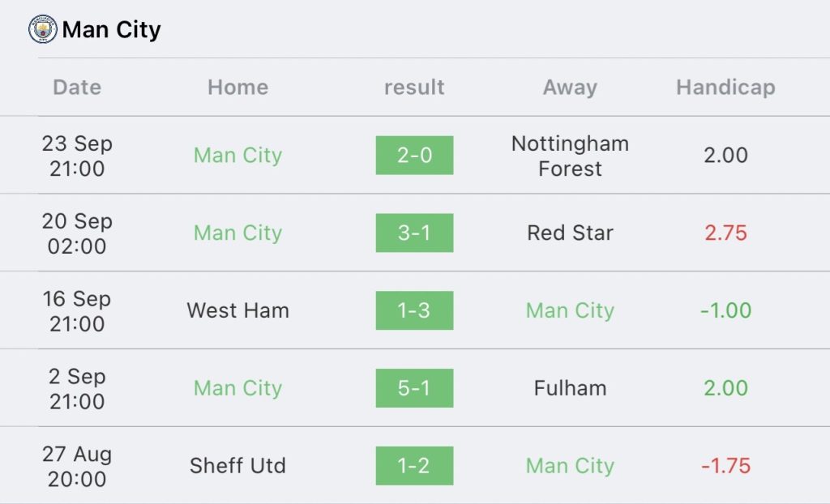The height and width of the screenshot is (504, 830).
Task: Click the Manchester City club crest icon
Action: 43,29
